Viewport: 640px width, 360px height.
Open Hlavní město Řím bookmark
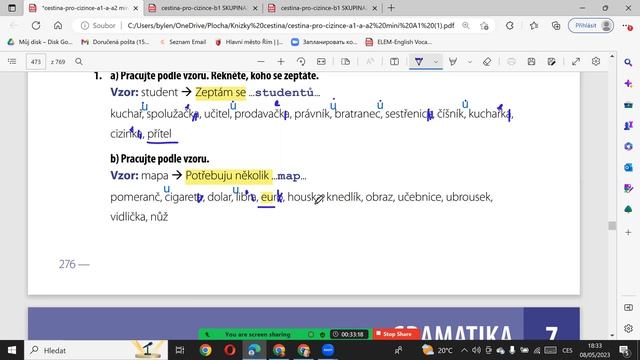tap(249, 42)
